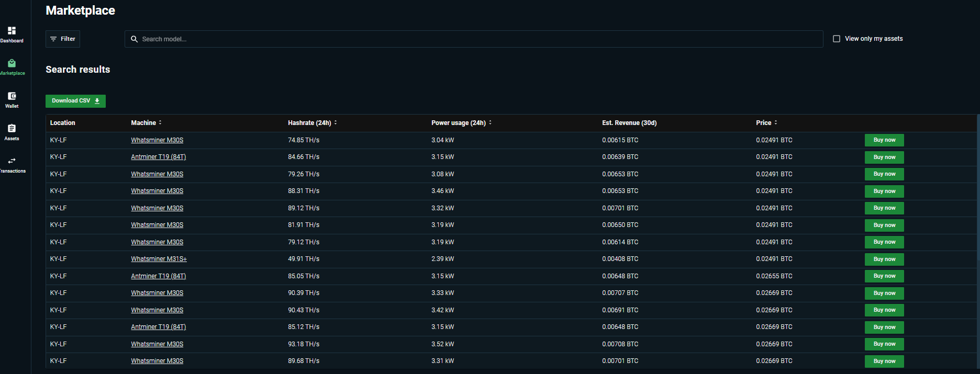Download the results as CSV
Viewport: 980px width, 374px height.
75,101
